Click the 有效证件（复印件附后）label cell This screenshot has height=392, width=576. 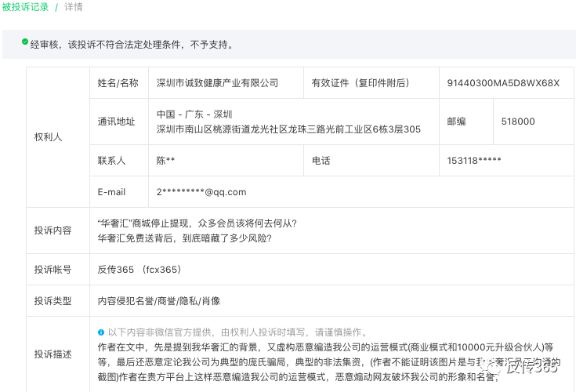pos(360,83)
